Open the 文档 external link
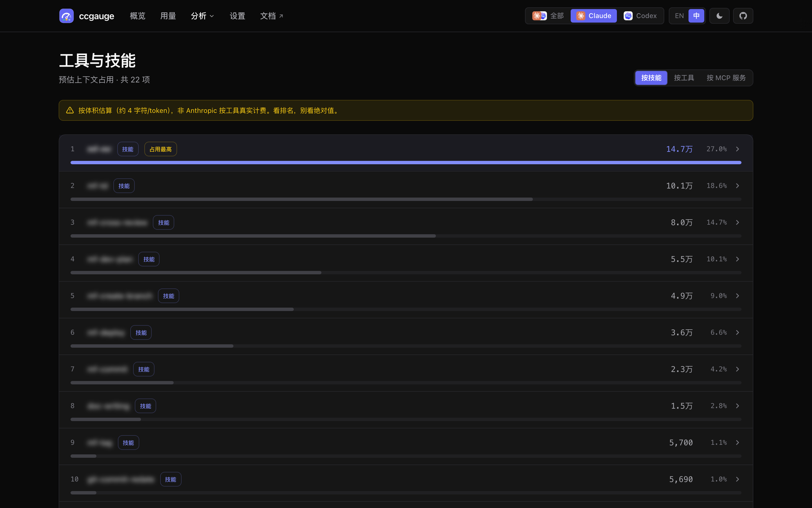Image resolution: width=812 pixels, height=508 pixels. point(272,16)
